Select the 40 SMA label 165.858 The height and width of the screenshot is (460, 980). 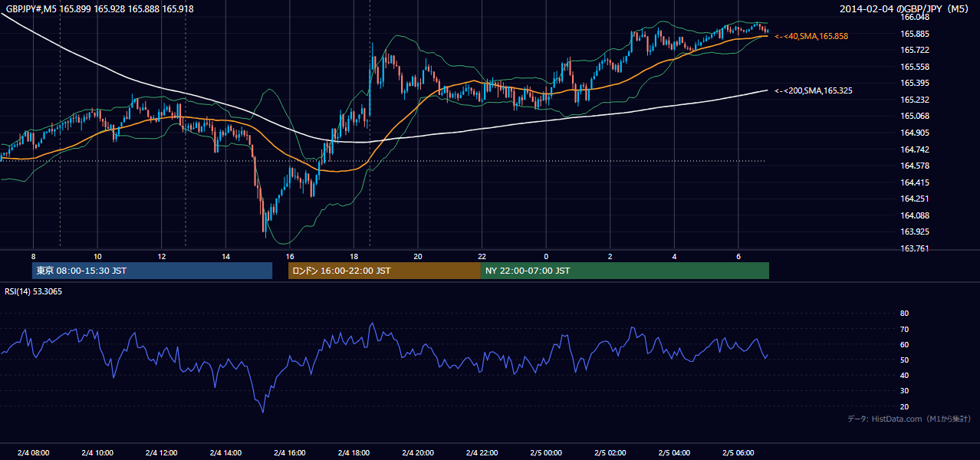(x=811, y=36)
